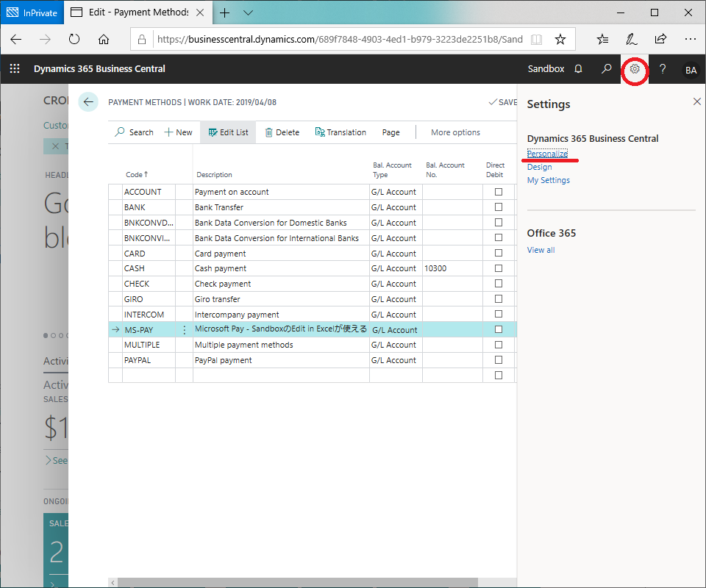Click the Dynamics 365 Business Central title
706x588 pixels.
[99, 69]
